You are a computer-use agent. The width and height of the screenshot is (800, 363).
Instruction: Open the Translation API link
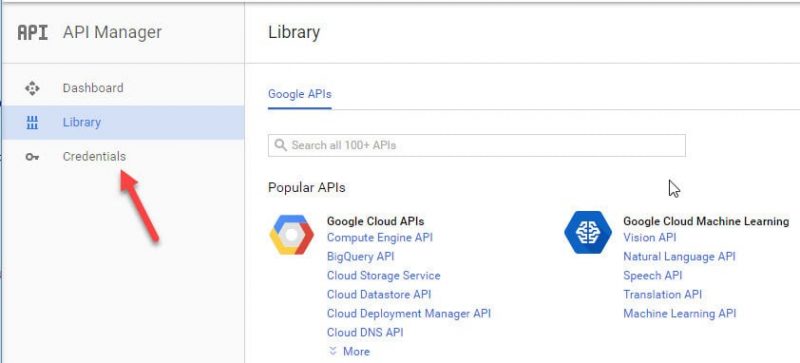(662, 295)
